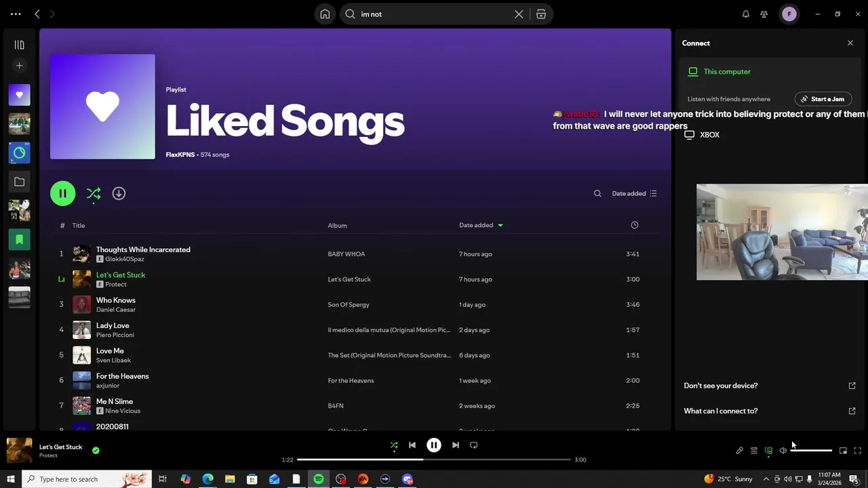Click the 'Start a Jam' button
This screenshot has height=488, width=868.
(x=823, y=99)
